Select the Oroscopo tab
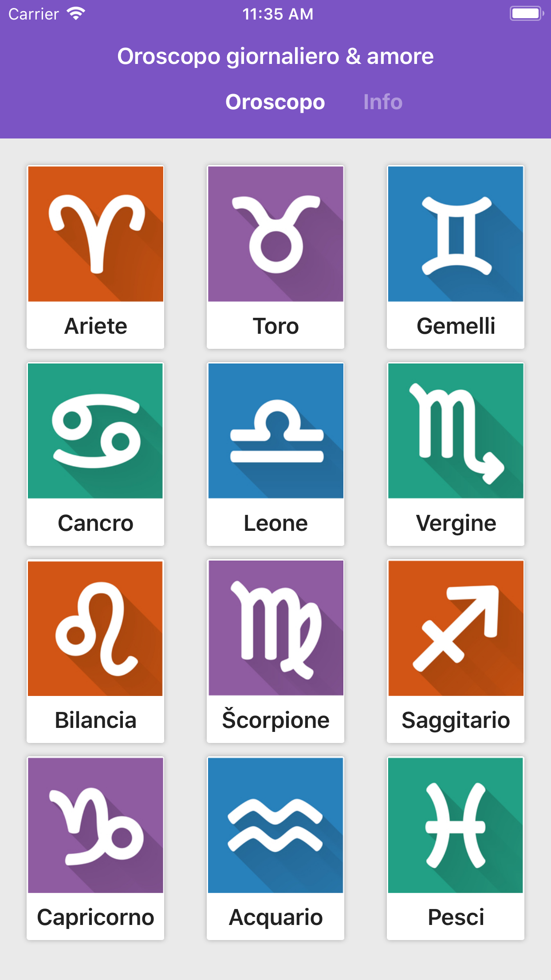 click(x=275, y=102)
